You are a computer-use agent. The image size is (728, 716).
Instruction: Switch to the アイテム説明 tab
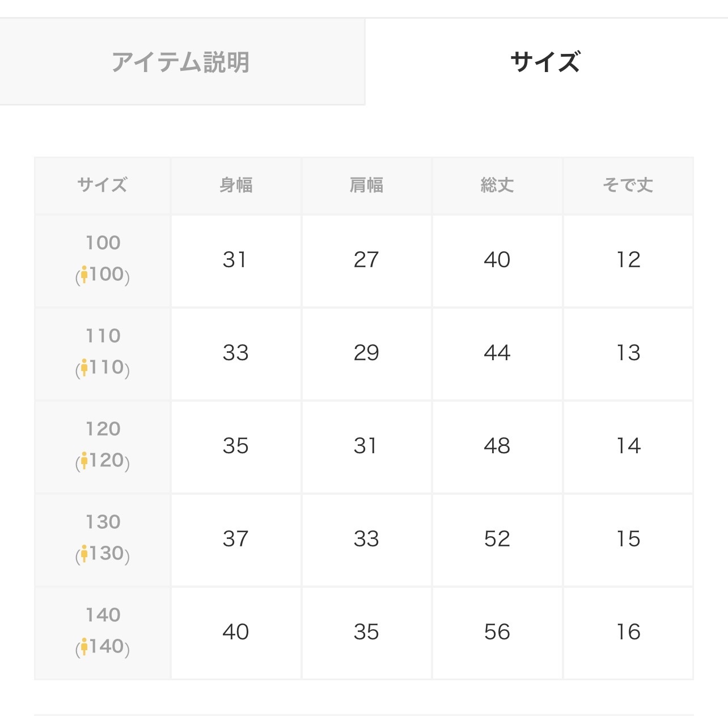coord(180,62)
